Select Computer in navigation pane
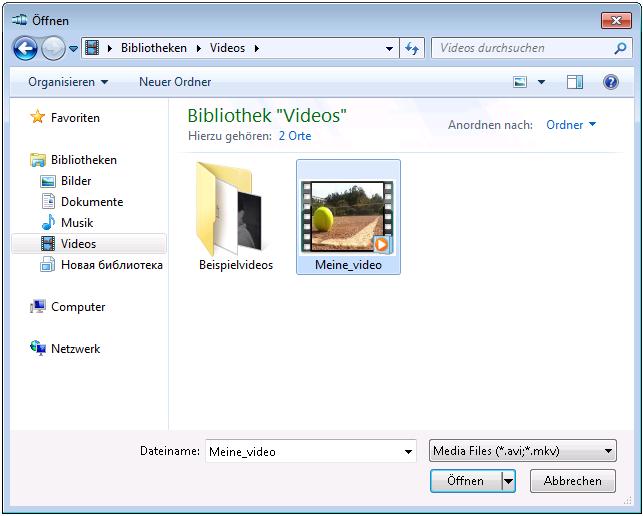 pos(78,307)
